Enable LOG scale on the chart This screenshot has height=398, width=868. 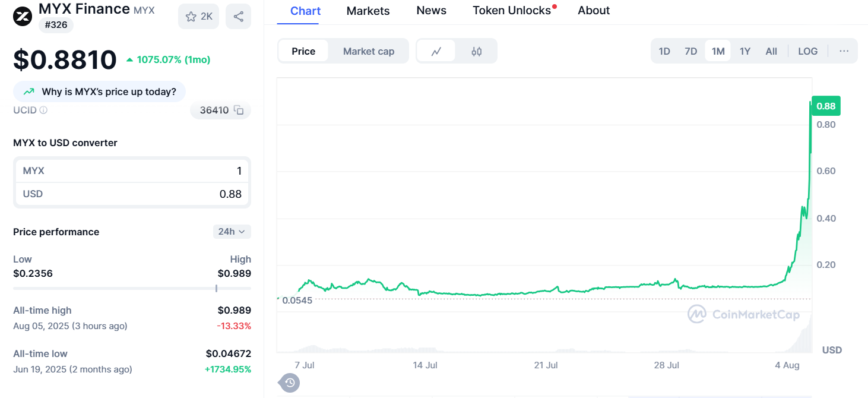(807, 51)
